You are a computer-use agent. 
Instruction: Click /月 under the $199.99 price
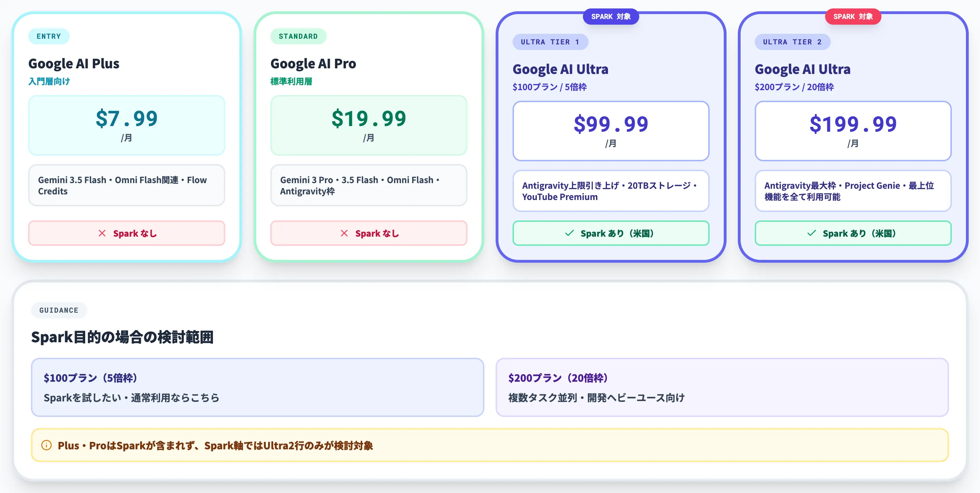pyautogui.click(x=853, y=143)
